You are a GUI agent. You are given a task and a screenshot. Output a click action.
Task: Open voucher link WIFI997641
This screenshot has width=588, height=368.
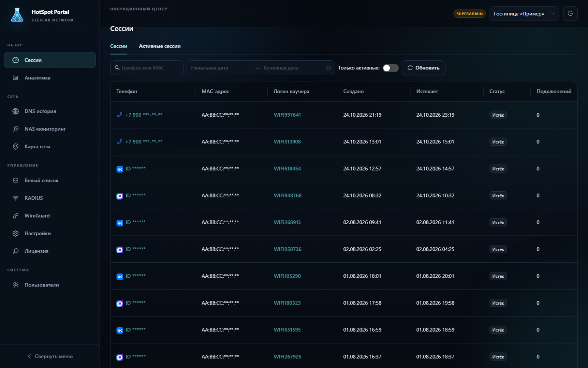point(287,115)
